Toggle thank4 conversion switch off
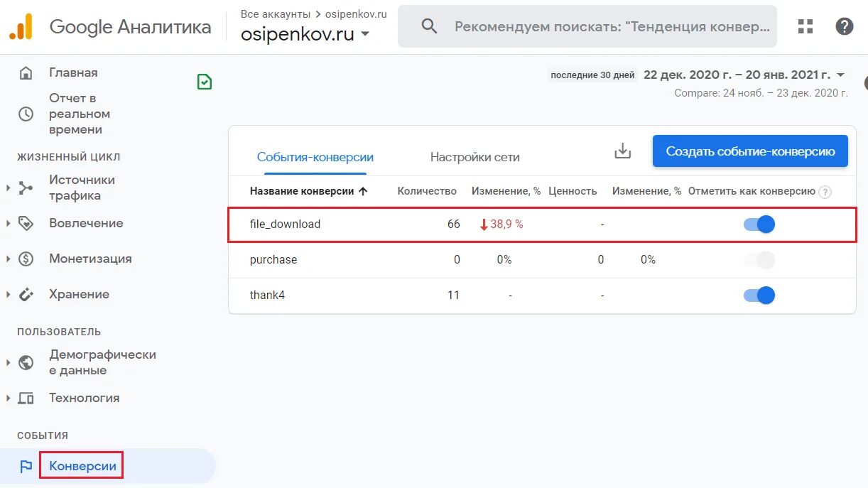Image resolution: width=868 pixels, height=488 pixels. [x=759, y=295]
